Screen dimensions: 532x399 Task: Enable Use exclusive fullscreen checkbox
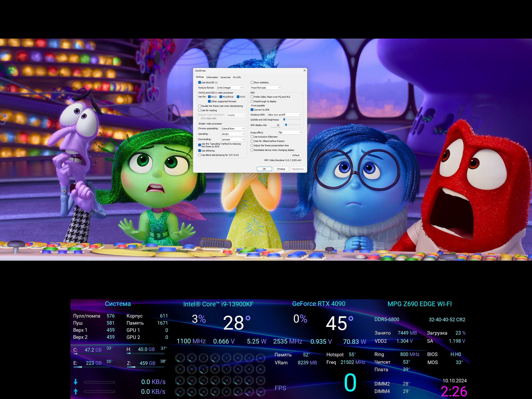coord(252,137)
